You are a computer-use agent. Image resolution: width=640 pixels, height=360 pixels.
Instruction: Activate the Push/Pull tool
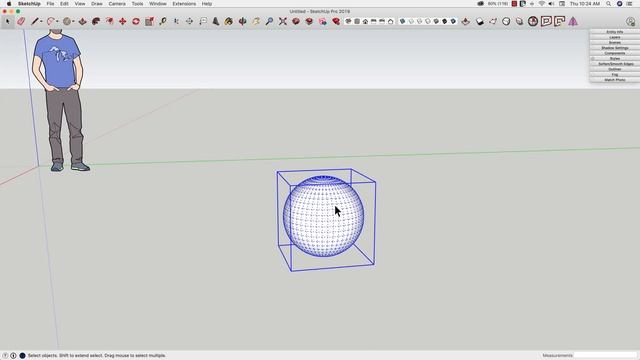click(x=83, y=21)
